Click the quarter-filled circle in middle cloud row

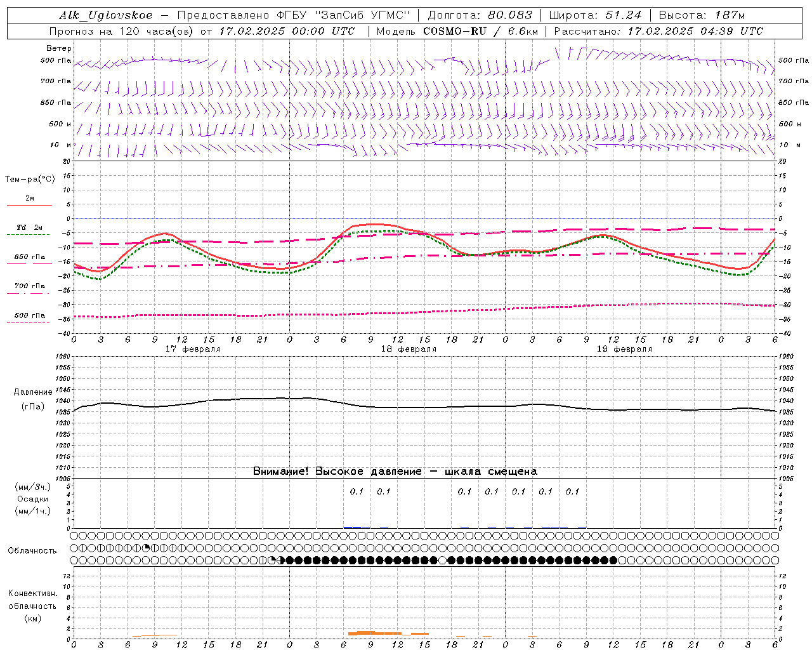point(146,548)
